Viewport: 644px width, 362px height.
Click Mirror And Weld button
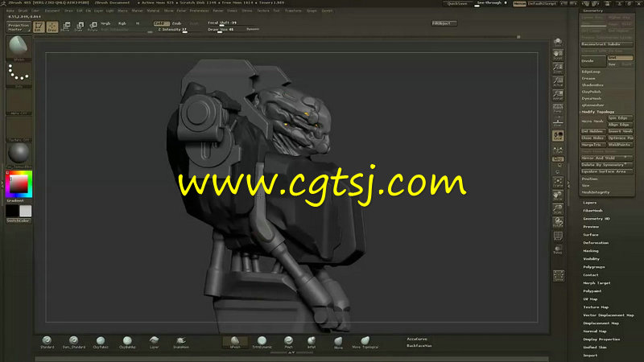tap(607, 158)
